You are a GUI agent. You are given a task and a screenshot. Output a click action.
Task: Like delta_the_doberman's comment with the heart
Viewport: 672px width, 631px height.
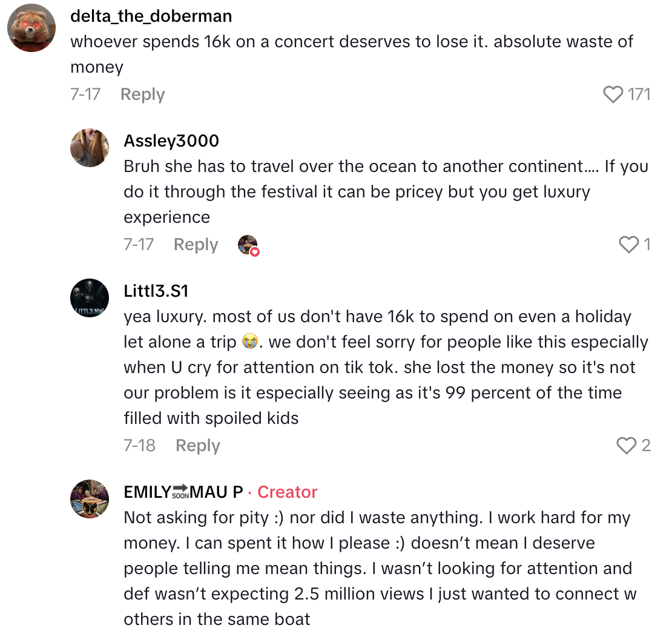pyautogui.click(x=613, y=94)
